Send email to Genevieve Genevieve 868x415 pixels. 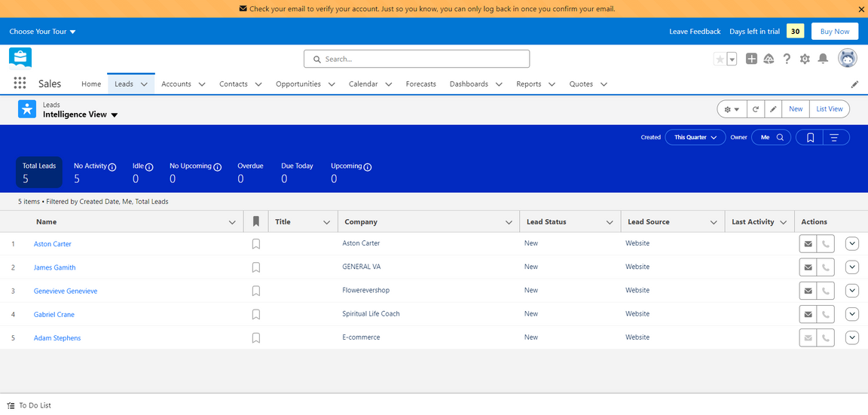tap(808, 291)
